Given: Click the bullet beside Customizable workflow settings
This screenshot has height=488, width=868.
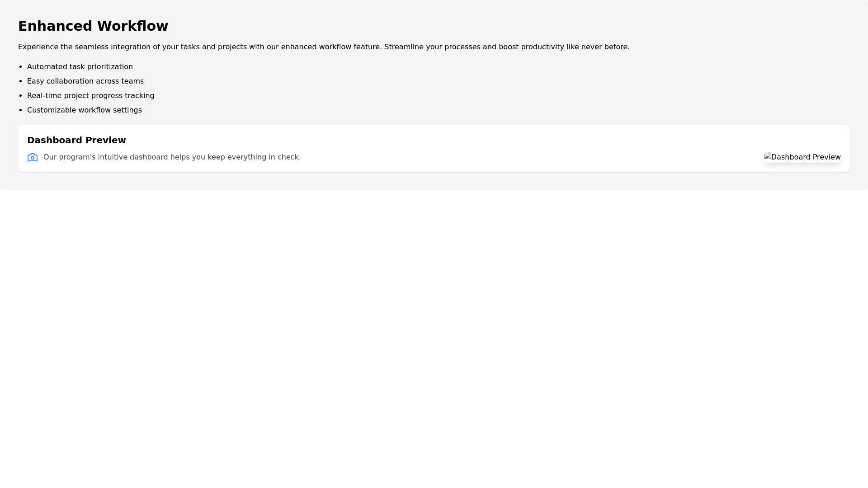Looking at the screenshot, I should click(21, 110).
